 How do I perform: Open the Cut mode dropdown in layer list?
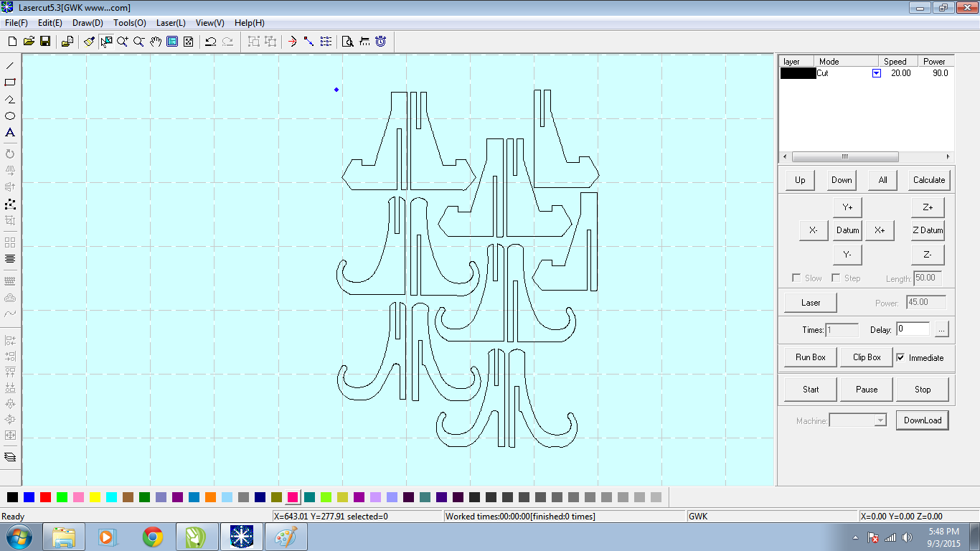pyautogui.click(x=876, y=73)
